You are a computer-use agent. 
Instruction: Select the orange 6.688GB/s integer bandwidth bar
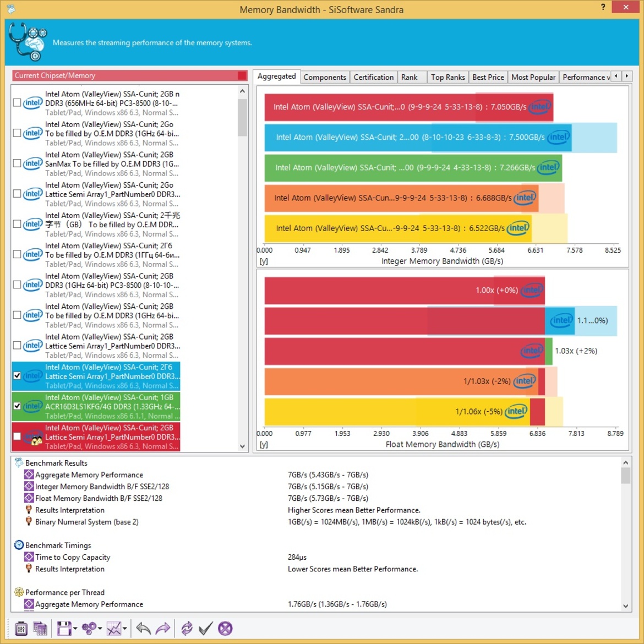401,198
